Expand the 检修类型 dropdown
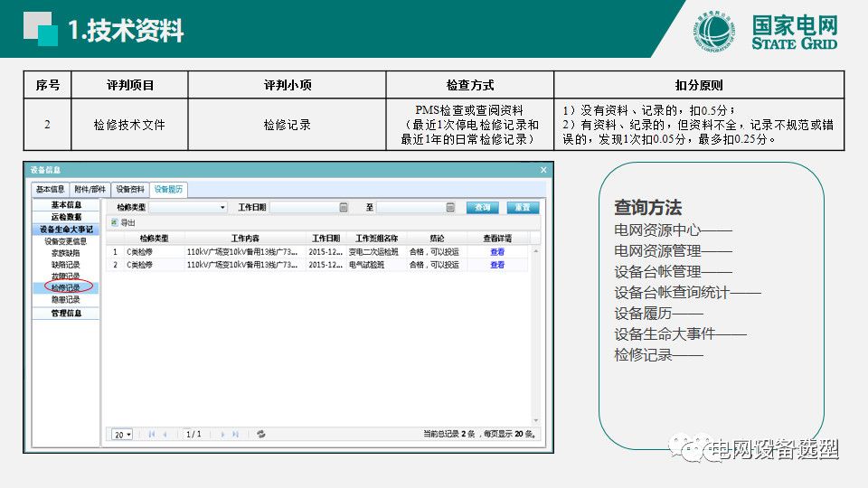The image size is (868, 488). (223, 207)
